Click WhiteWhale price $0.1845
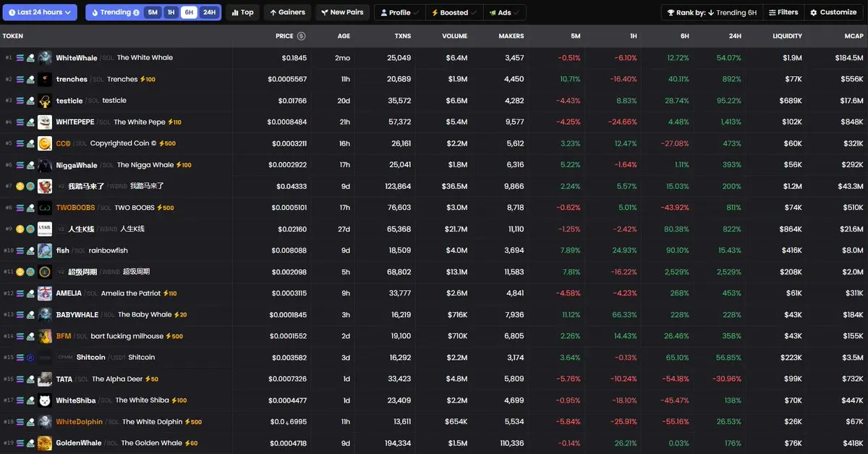868x454 pixels. pyautogui.click(x=294, y=58)
